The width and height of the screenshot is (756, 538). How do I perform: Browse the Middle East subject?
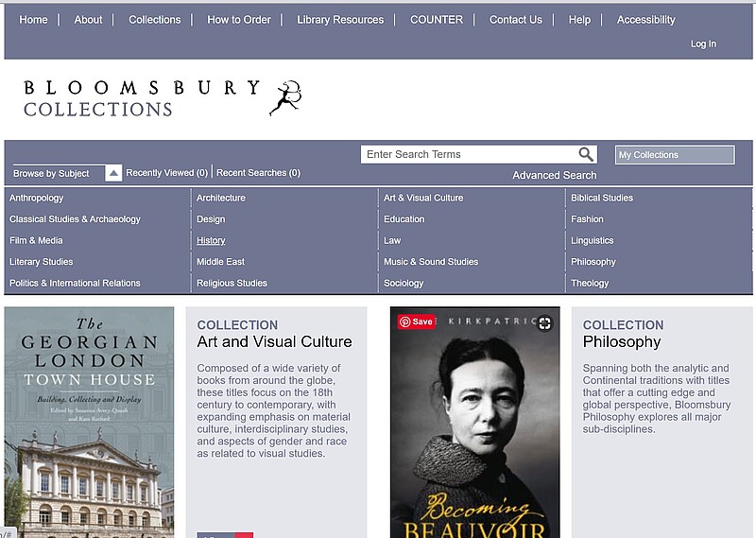[220, 262]
